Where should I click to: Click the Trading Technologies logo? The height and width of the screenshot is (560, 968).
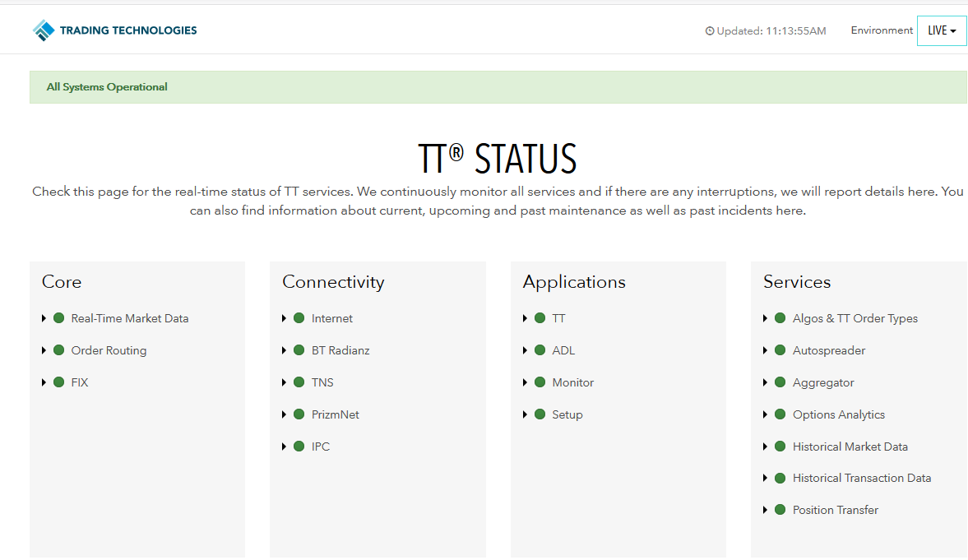[115, 30]
